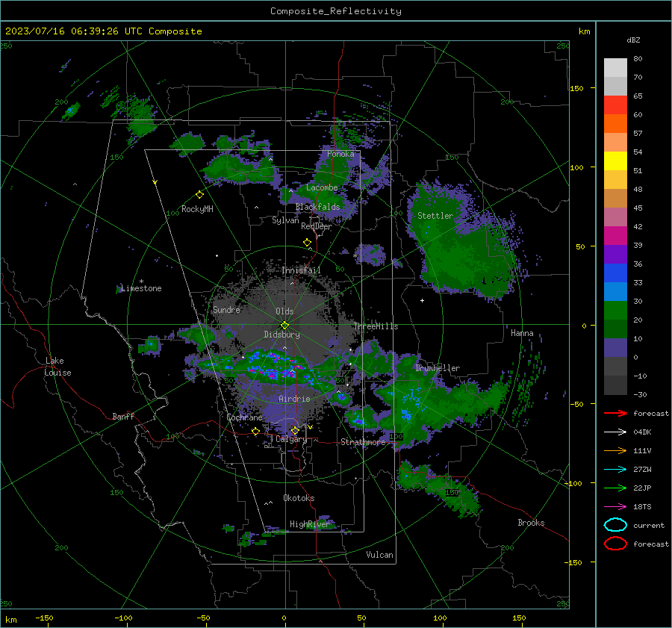Click the Innisfail city label
The width and height of the screenshot is (672, 628).
pyautogui.click(x=301, y=270)
